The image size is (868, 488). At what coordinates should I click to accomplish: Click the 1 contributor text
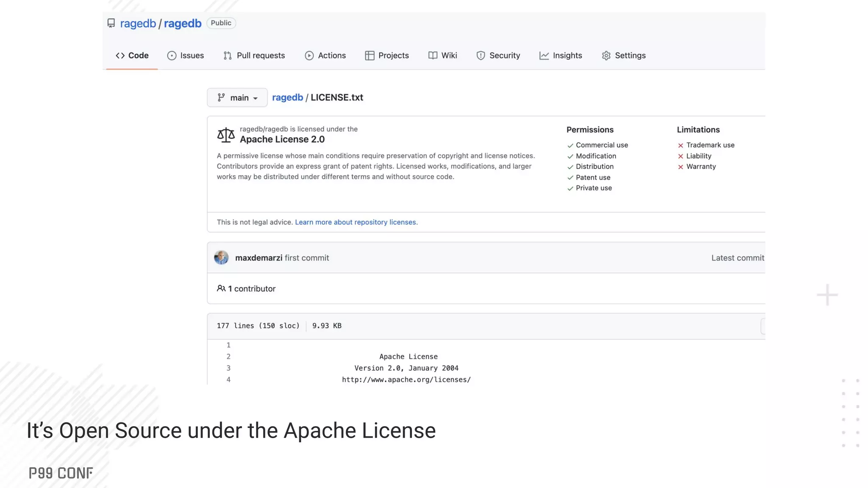pos(252,289)
